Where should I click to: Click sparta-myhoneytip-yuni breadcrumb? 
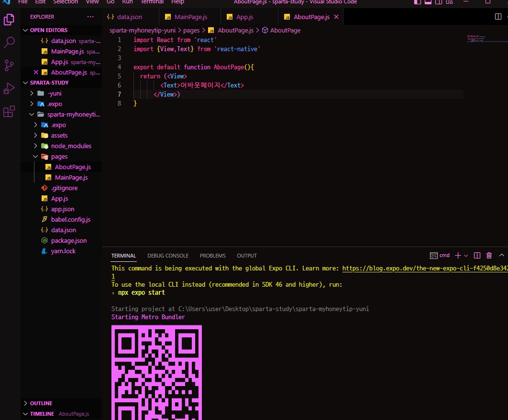[143, 30]
